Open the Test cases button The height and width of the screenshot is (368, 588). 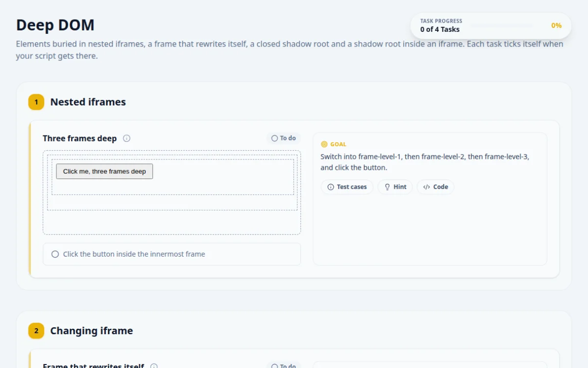click(x=347, y=187)
